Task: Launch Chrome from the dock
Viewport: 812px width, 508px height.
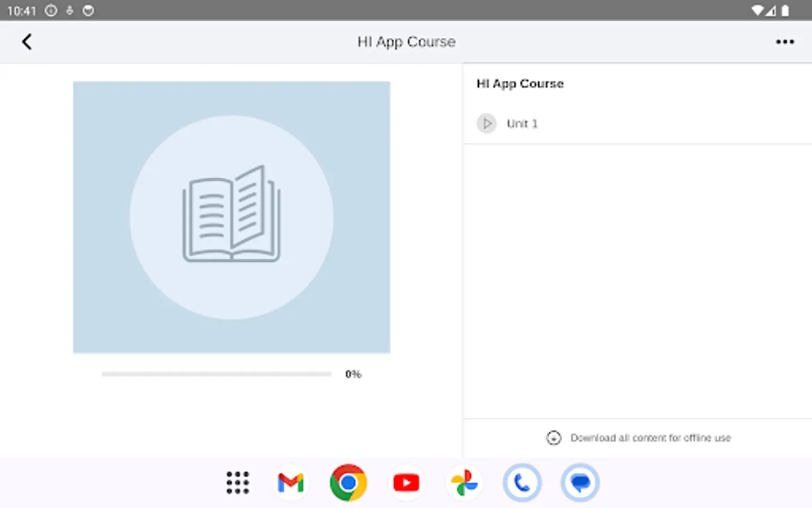Action: (x=348, y=483)
